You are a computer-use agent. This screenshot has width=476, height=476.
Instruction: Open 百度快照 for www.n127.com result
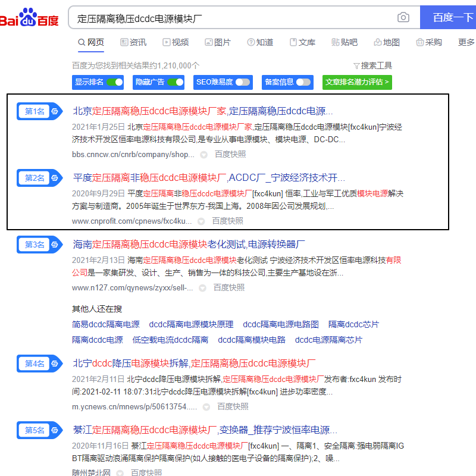pos(229,287)
